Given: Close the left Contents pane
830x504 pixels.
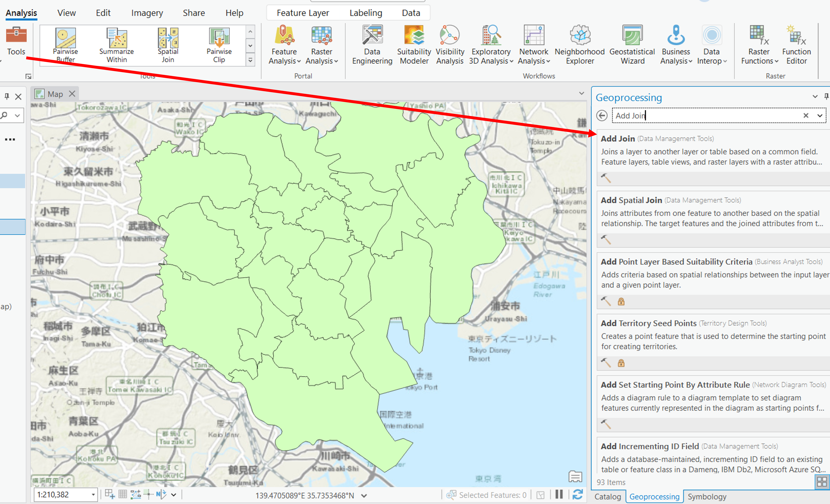Looking at the screenshot, I should tap(19, 97).
